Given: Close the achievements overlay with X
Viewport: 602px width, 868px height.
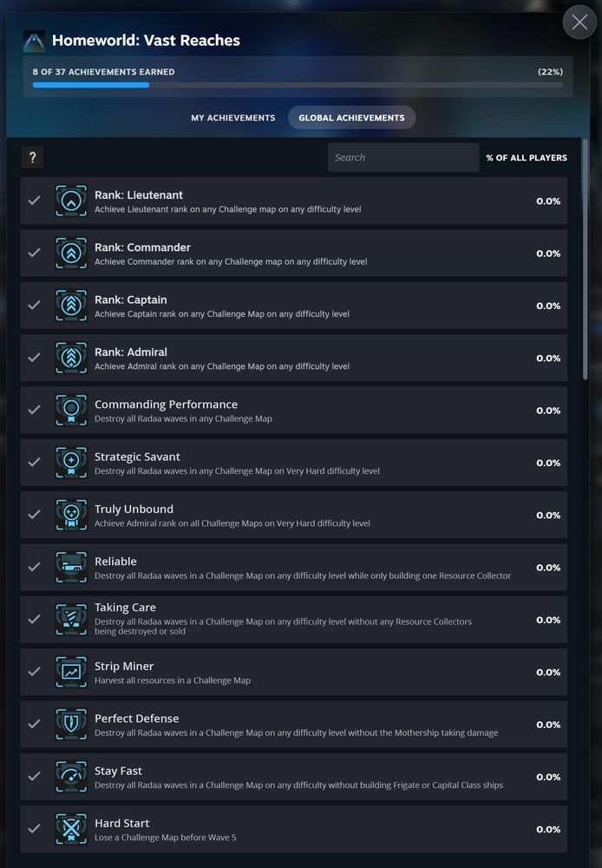Looking at the screenshot, I should 579,22.
